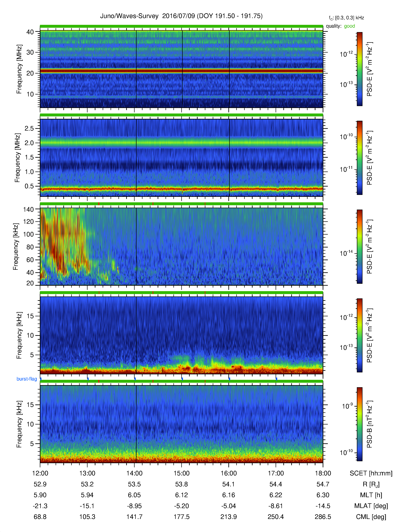Click the 20 MHz red emission band

click(x=181, y=71)
